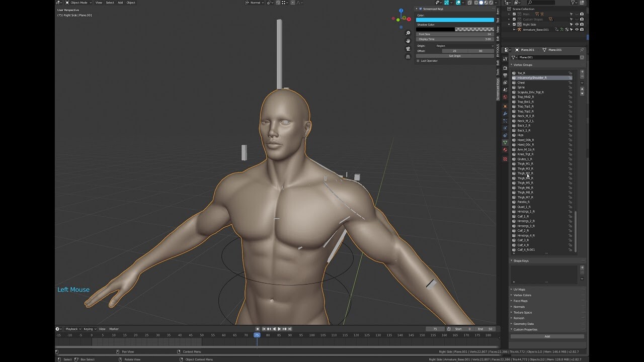This screenshot has height=362, width=644.
Task: Select mixamorig:Shoulder_R vertex group
Action: (542, 78)
